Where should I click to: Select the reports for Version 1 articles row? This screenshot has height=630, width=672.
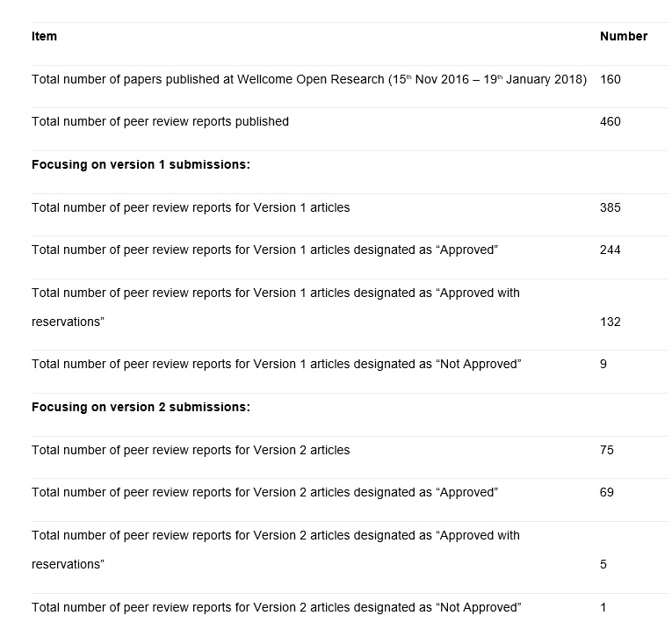191,207
